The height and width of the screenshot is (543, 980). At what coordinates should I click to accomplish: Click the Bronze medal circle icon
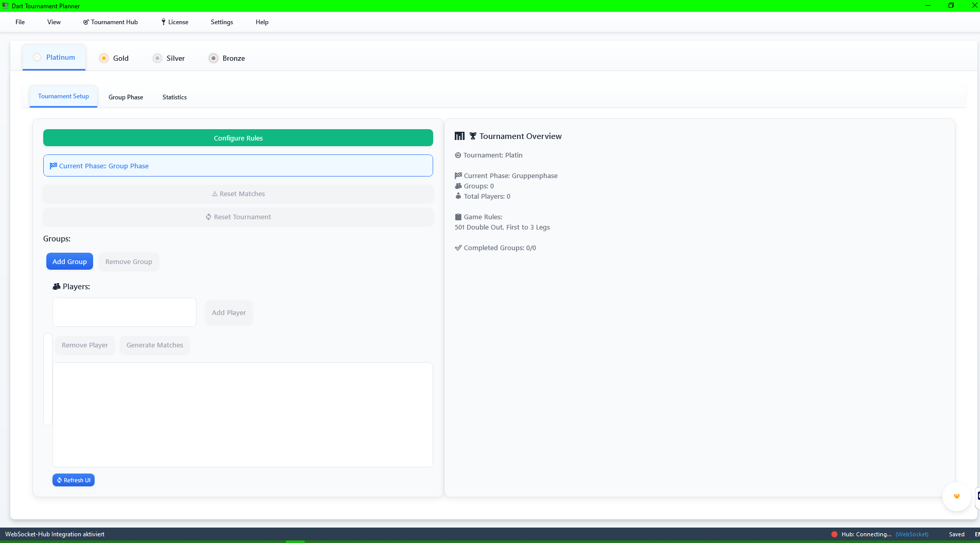[x=213, y=58]
